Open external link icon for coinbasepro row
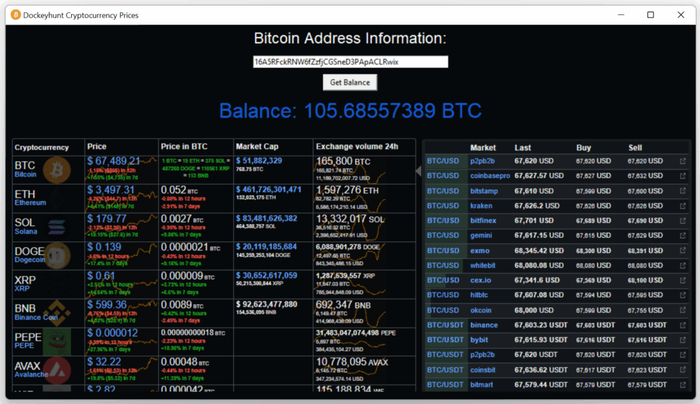Image resolution: width=700 pixels, height=404 pixels. 683,175
